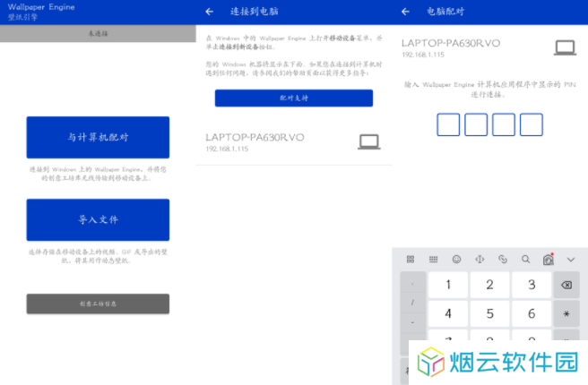Tap the pair-with-computer button (与计算机配对)
The image size is (588, 385).
tap(98, 137)
